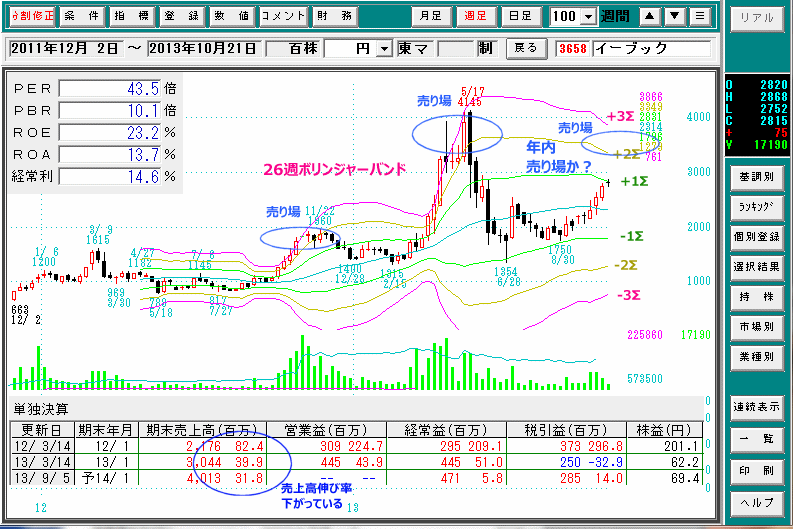Screen dimensions: 793x529
Task: Switch chart to 週足 weekly
Action: [475, 16]
